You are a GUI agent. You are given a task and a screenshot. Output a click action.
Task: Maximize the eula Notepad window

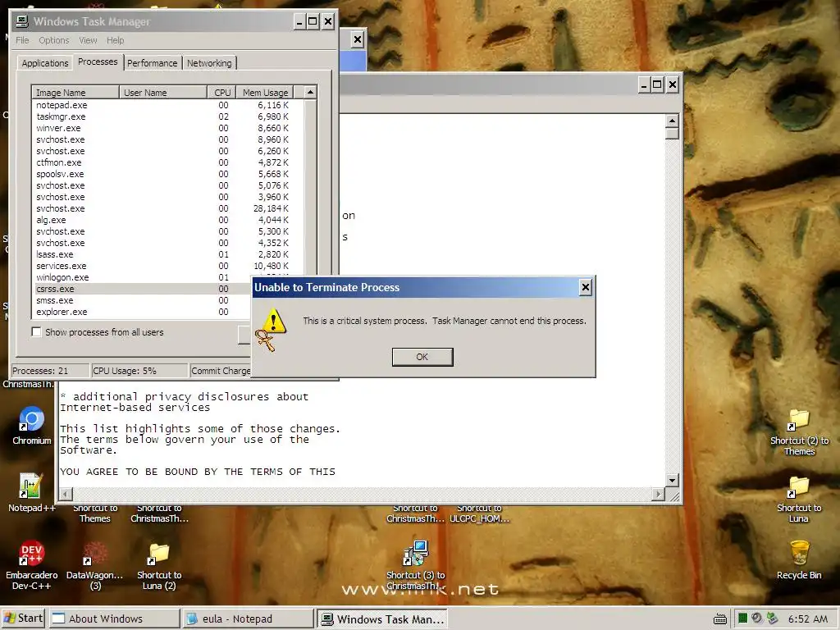[x=657, y=84]
